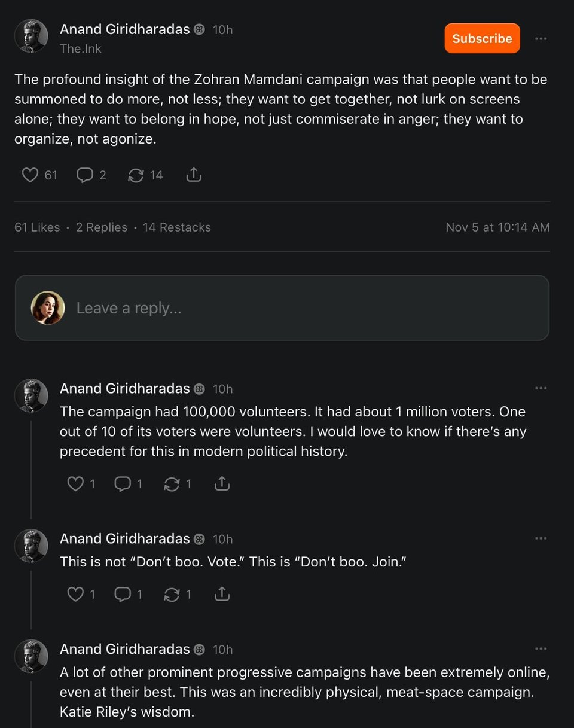Subscribe to The.Ink
Image resolution: width=574 pixels, height=728 pixels.
pyautogui.click(x=481, y=38)
